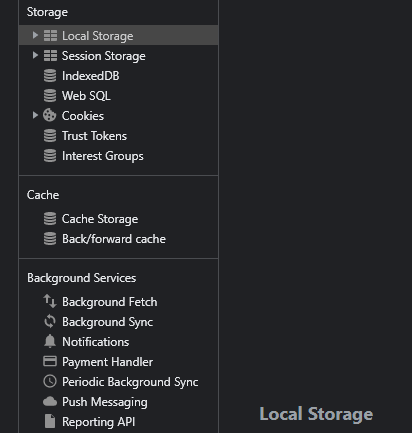
Task: Click the Periodic Background Sync clock icon
Action: pyautogui.click(x=50, y=381)
